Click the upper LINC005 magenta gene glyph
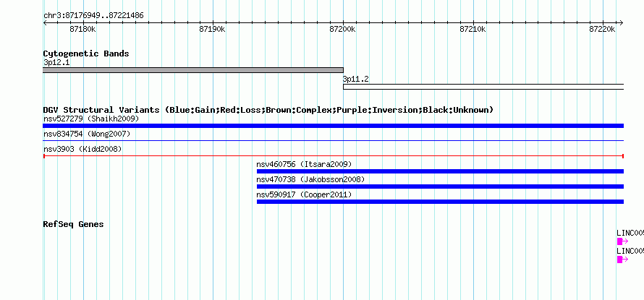Screen dimensions: 644x300 tap(622, 241)
